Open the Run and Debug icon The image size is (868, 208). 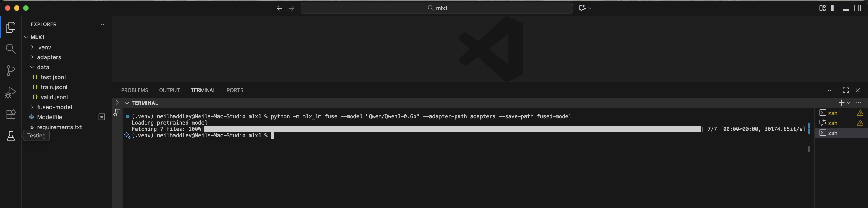10,92
